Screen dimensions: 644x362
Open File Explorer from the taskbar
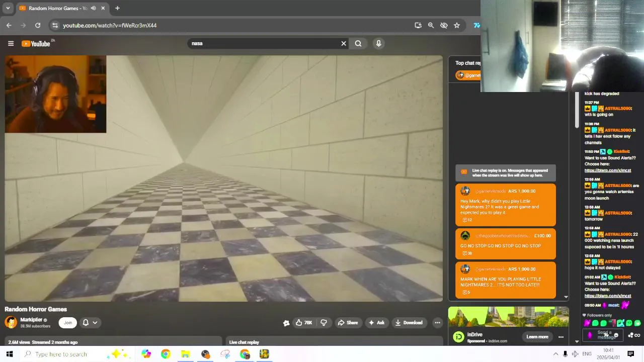185,354
